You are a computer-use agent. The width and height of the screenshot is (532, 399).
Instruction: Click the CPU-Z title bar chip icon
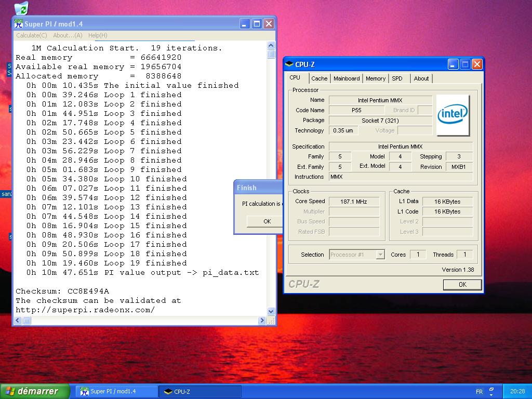(289, 64)
